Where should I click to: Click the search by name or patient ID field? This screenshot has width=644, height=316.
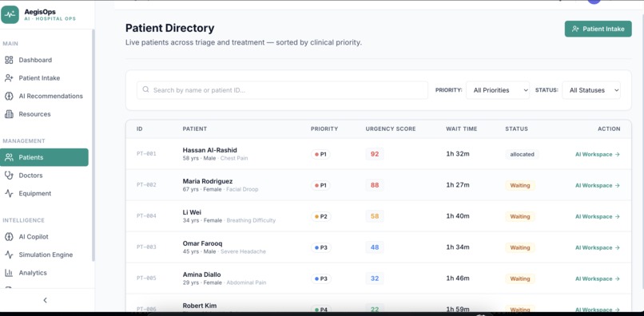pyautogui.click(x=282, y=90)
